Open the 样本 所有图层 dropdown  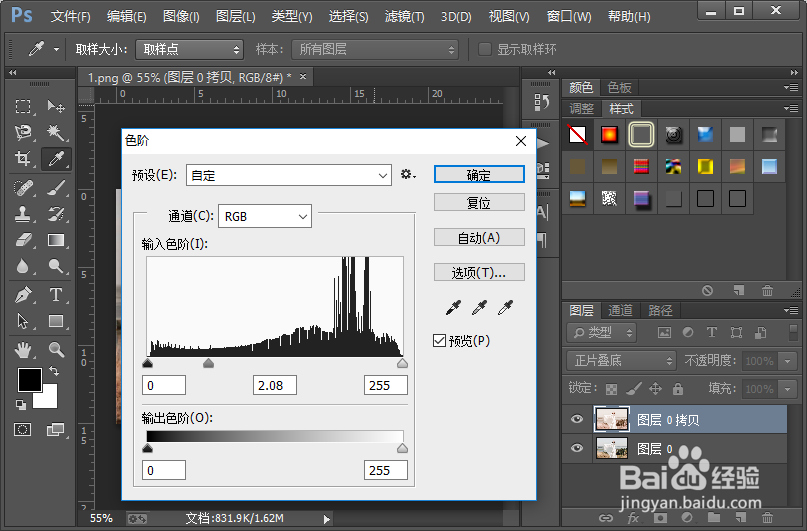(x=375, y=49)
